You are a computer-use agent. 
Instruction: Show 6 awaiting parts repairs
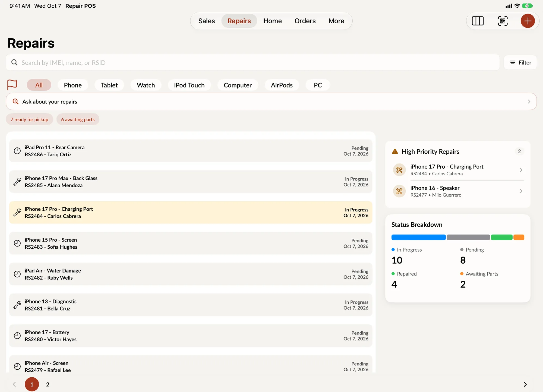pos(78,119)
